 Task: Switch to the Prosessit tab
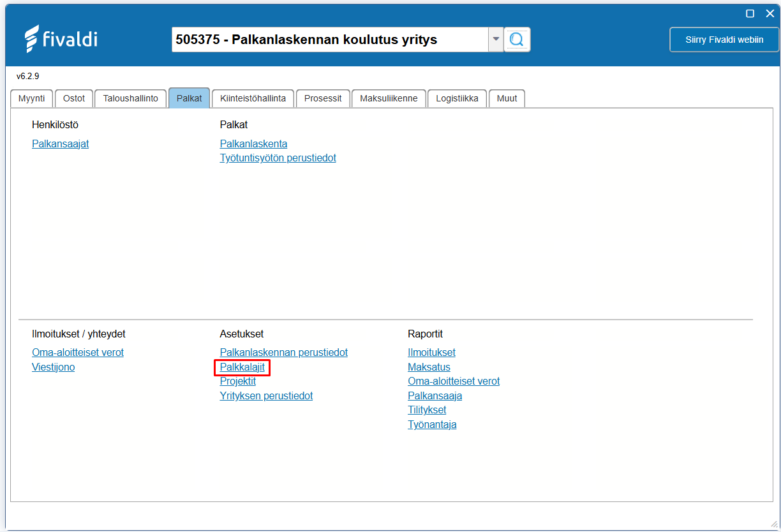(x=323, y=98)
